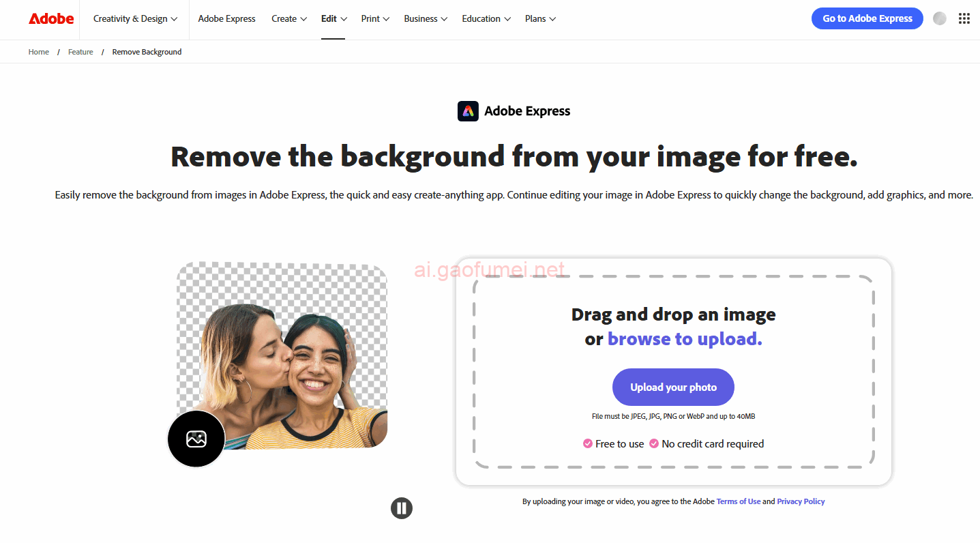Image resolution: width=980 pixels, height=543 pixels.
Task: Click the user profile avatar
Action: (939, 19)
